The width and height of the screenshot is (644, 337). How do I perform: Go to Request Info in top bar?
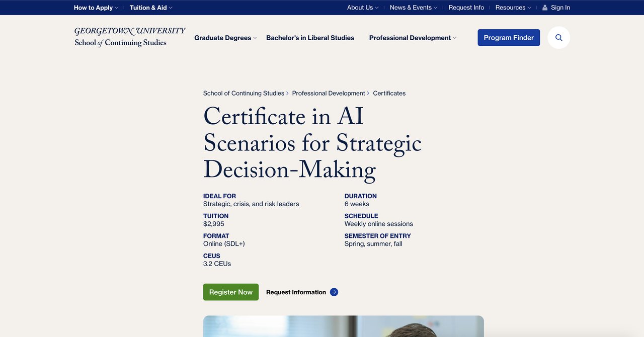466,8
